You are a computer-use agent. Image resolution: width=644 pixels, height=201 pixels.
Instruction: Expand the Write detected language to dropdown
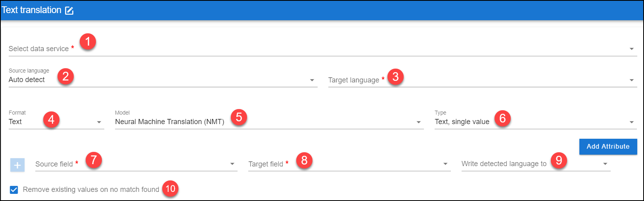point(536,164)
